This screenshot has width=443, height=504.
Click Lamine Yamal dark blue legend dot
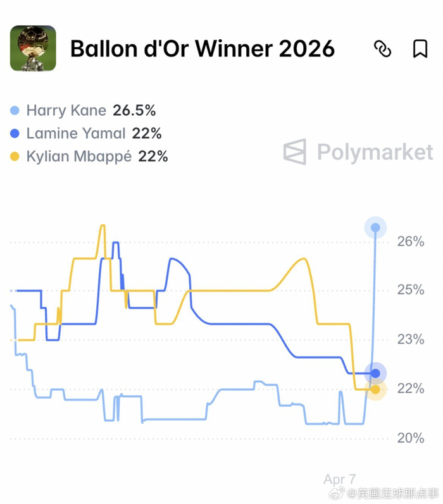[15, 134]
